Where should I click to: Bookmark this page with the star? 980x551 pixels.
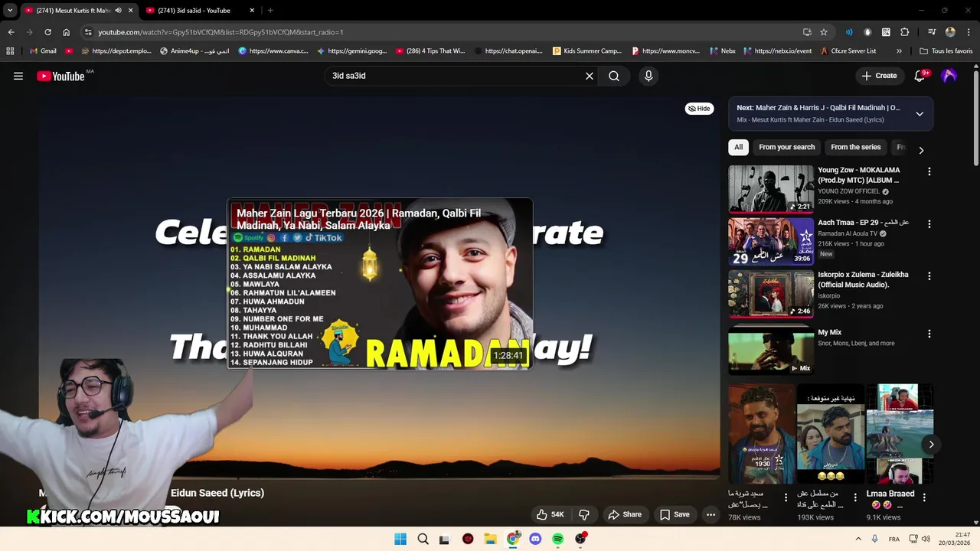pyautogui.click(x=824, y=32)
